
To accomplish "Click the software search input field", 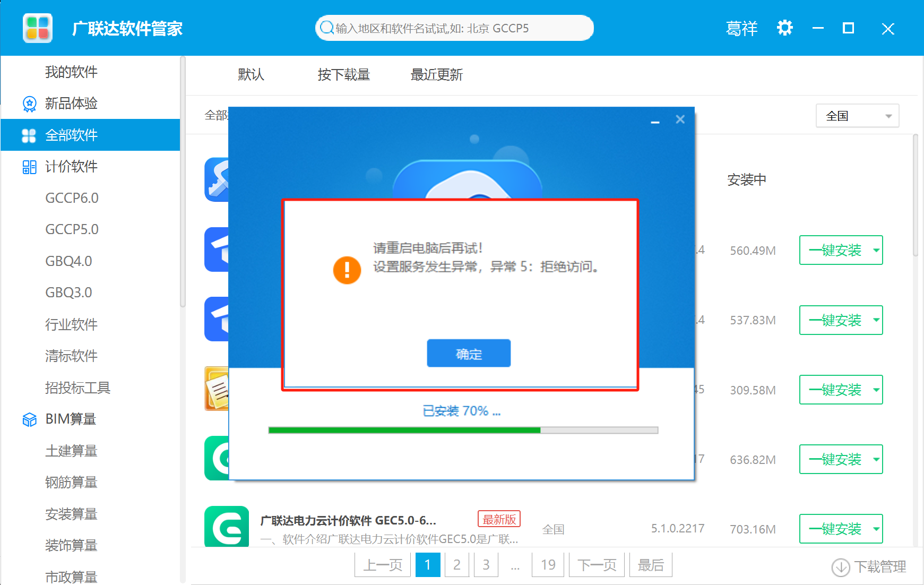I will pos(454,28).
